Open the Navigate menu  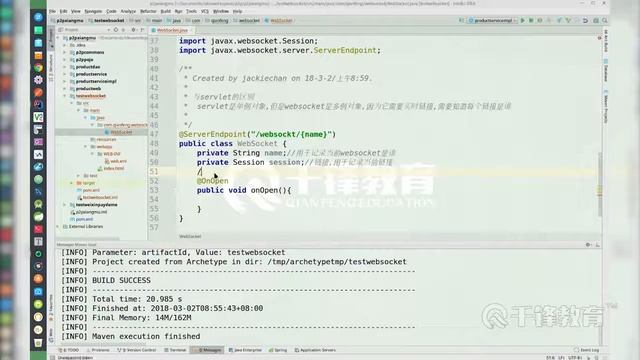pos(93,11)
